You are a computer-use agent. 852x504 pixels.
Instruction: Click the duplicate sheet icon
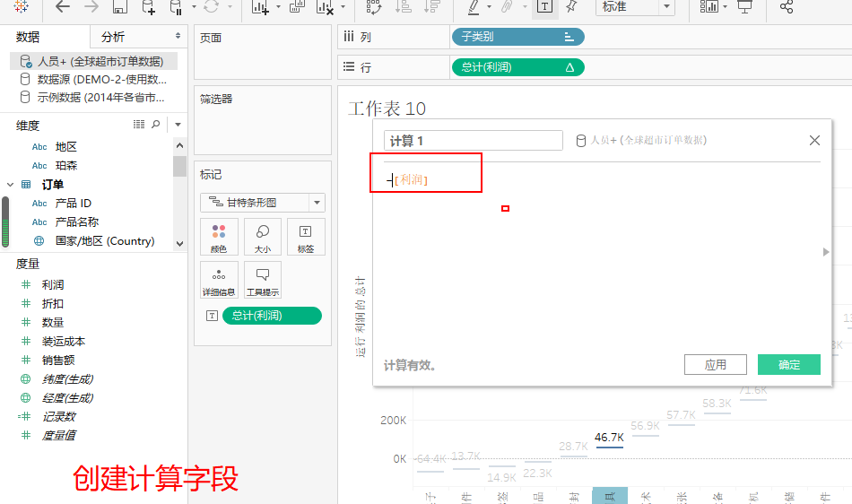point(297,6)
